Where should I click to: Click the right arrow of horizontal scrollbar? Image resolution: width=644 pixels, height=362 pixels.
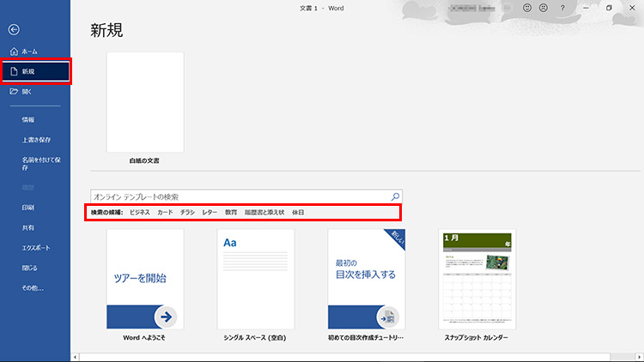pos(640,357)
